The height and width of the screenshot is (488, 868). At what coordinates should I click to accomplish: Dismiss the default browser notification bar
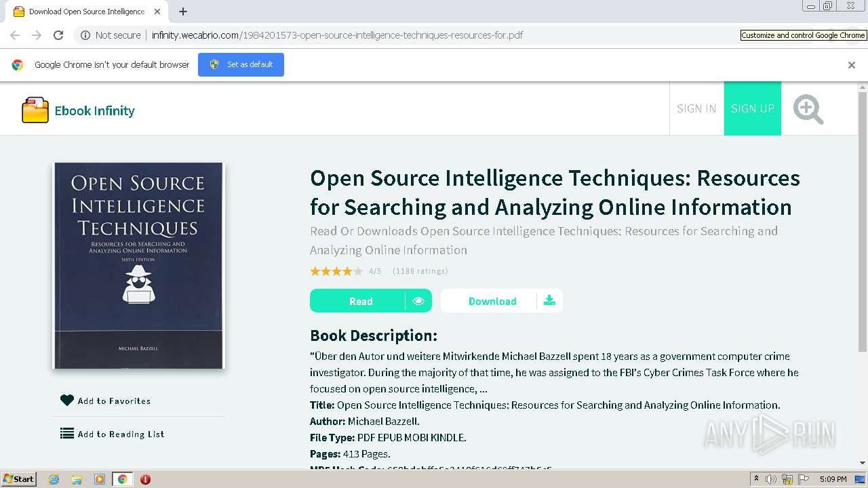(852, 65)
